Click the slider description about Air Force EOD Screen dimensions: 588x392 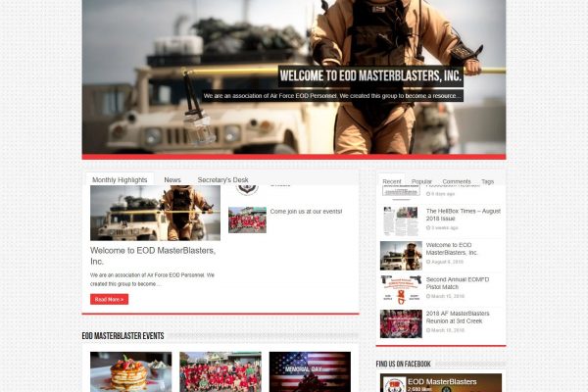coord(332,96)
